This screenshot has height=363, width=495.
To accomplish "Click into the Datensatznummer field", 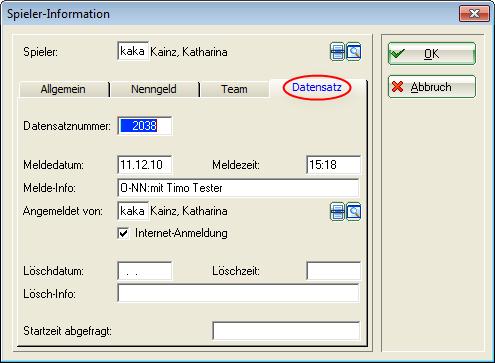I will pyautogui.click(x=145, y=126).
